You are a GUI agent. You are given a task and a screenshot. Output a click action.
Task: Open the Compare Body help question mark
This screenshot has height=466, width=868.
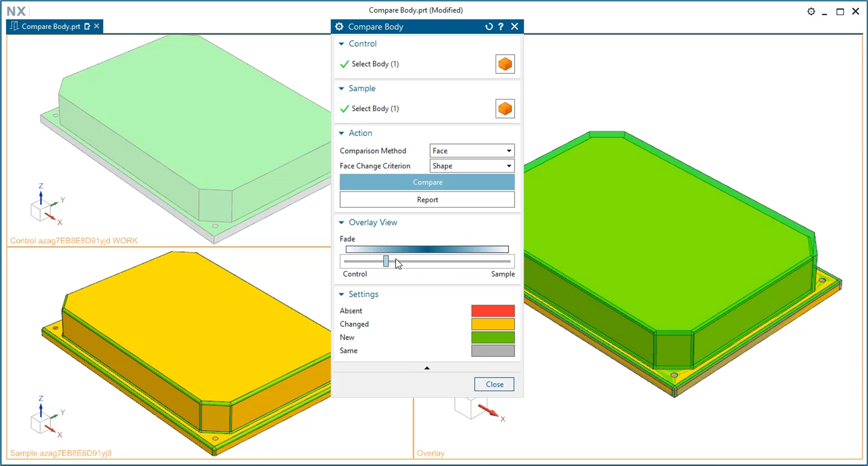[x=501, y=27]
